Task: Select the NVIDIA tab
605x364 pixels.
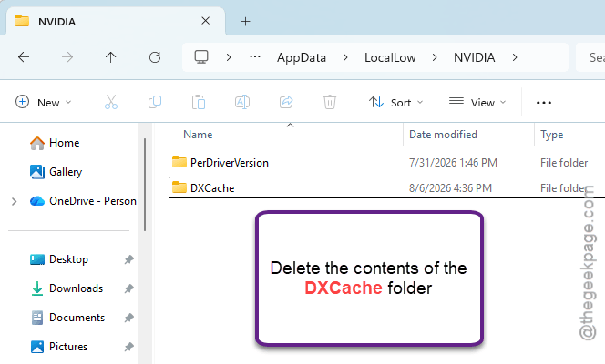Action: (116, 21)
